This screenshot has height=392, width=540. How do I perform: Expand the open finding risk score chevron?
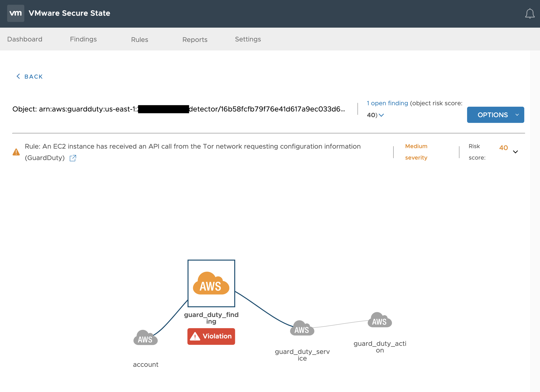pos(381,115)
